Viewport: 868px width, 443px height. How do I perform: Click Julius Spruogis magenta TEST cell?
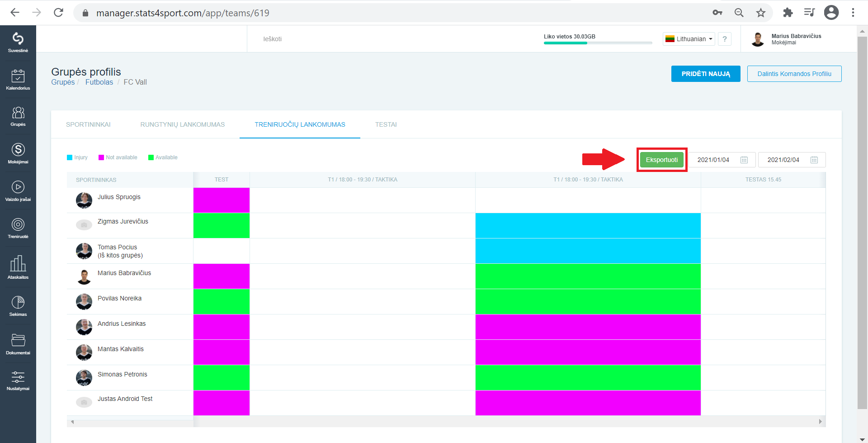[222, 200]
